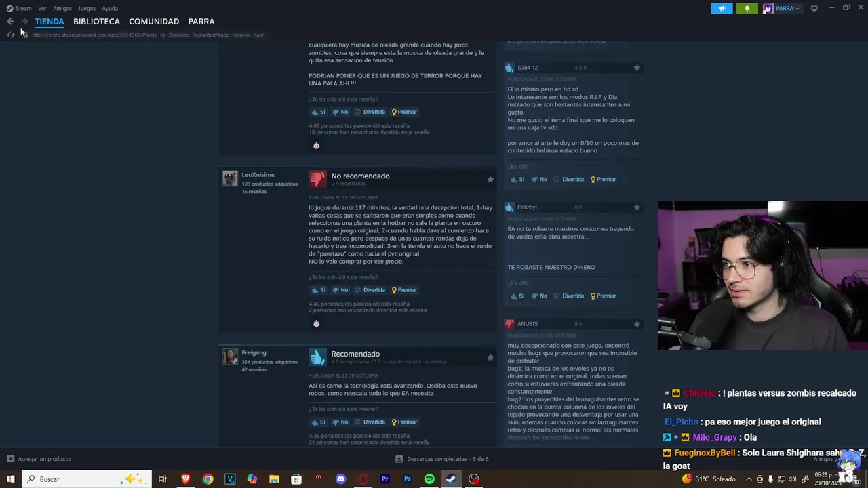This screenshot has height=488, width=868.
Task: Open Spotify from the taskbar
Action: coord(429,479)
